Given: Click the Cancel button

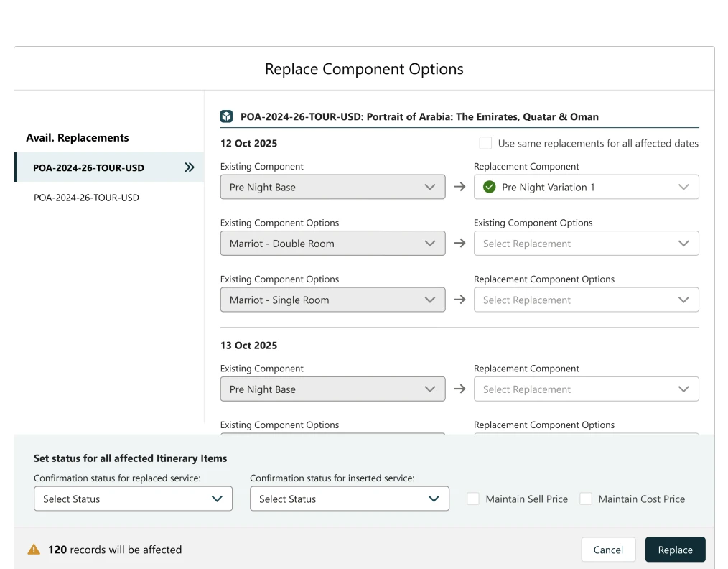Looking at the screenshot, I should coord(608,550).
